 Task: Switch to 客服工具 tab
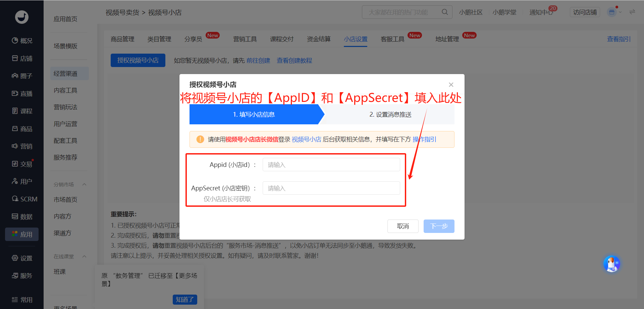pos(392,39)
